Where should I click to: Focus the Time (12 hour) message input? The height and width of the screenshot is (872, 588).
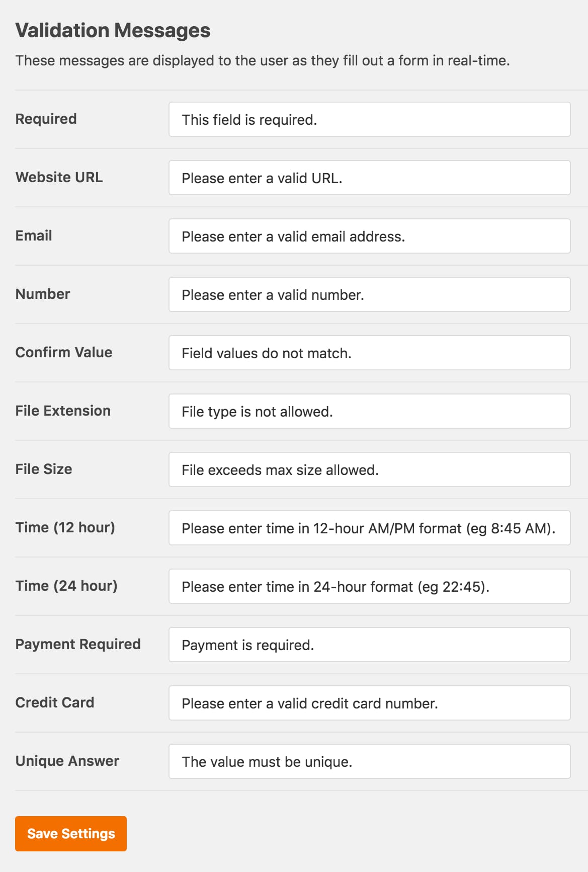point(369,528)
